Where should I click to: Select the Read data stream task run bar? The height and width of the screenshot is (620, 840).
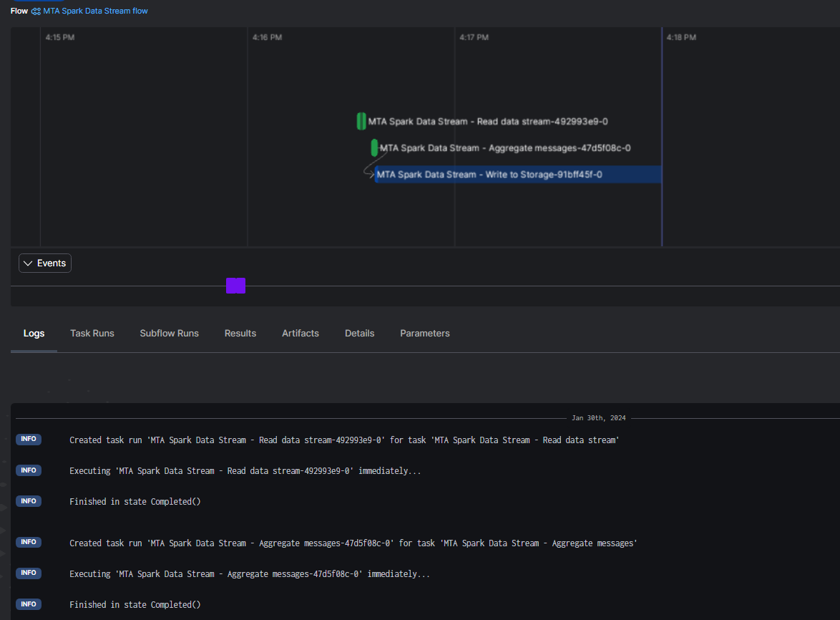[x=361, y=121]
